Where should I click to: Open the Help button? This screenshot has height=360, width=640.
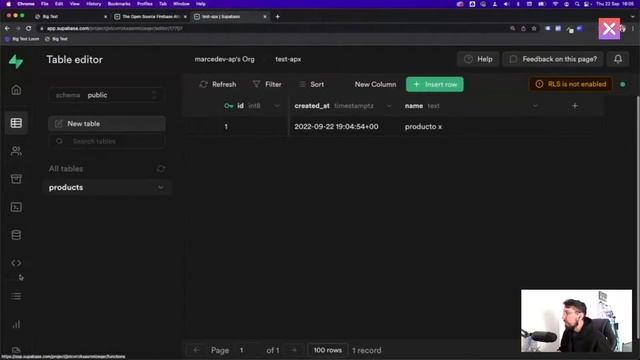(478, 59)
